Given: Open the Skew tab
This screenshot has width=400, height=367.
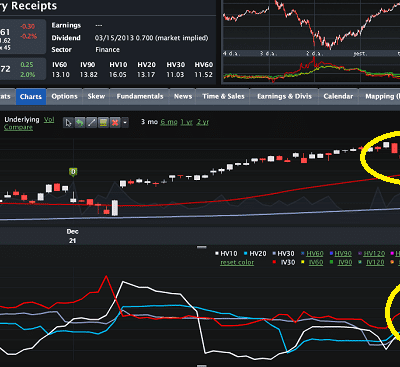Looking at the screenshot, I should click(96, 97).
